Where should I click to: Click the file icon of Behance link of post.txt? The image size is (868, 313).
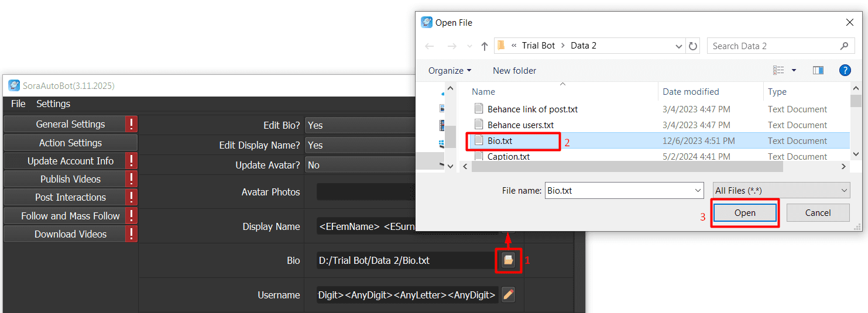point(478,109)
